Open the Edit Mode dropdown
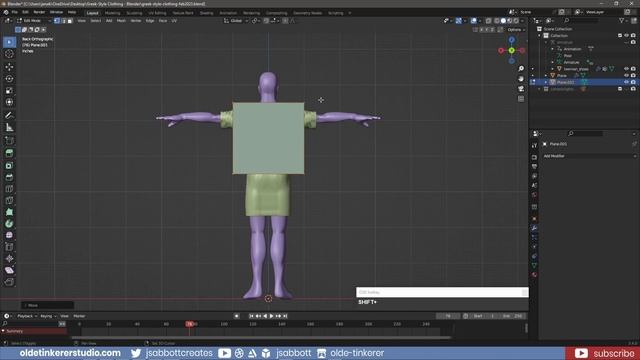This screenshot has width=640, height=360. click(34, 21)
